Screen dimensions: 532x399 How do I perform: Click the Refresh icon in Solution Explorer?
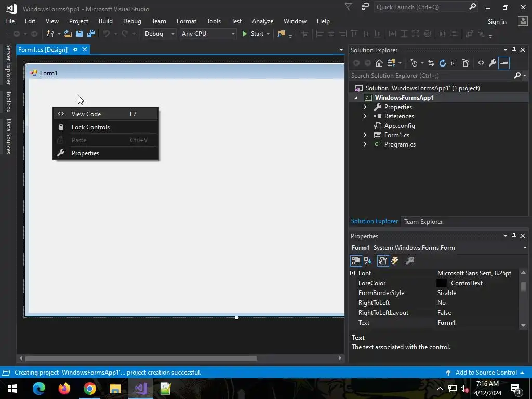(443, 63)
